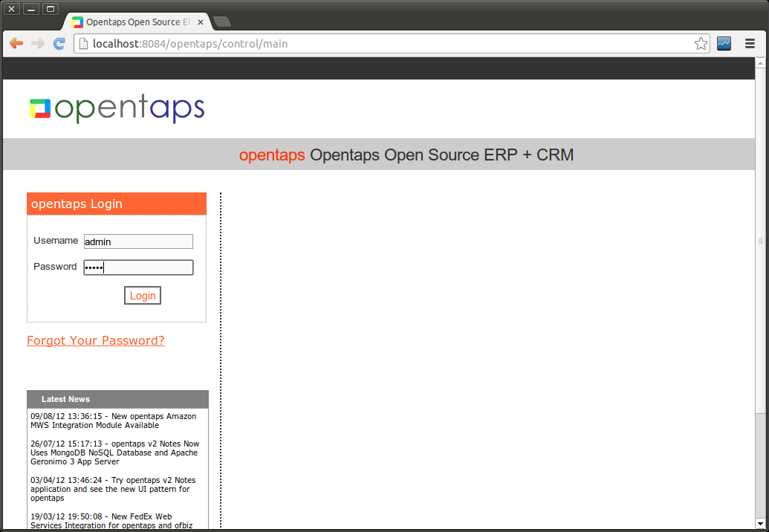Click the Password label

pos(55,266)
